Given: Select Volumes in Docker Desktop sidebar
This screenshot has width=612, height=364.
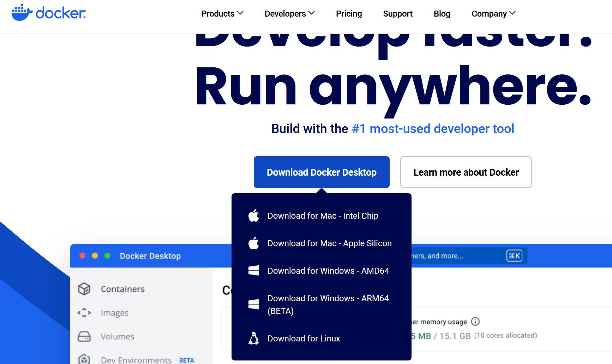Looking at the screenshot, I should 118,336.
